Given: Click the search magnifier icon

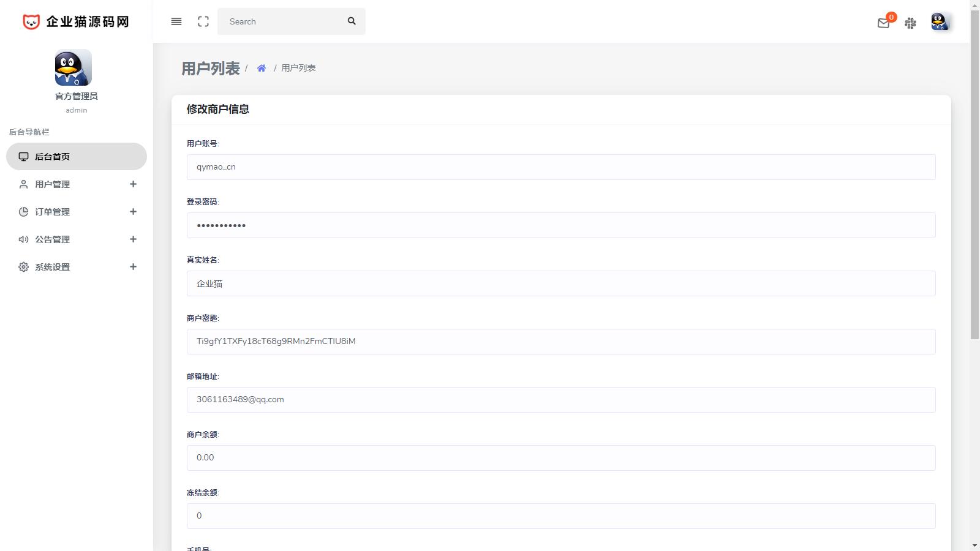Looking at the screenshot, I should 352,21.
